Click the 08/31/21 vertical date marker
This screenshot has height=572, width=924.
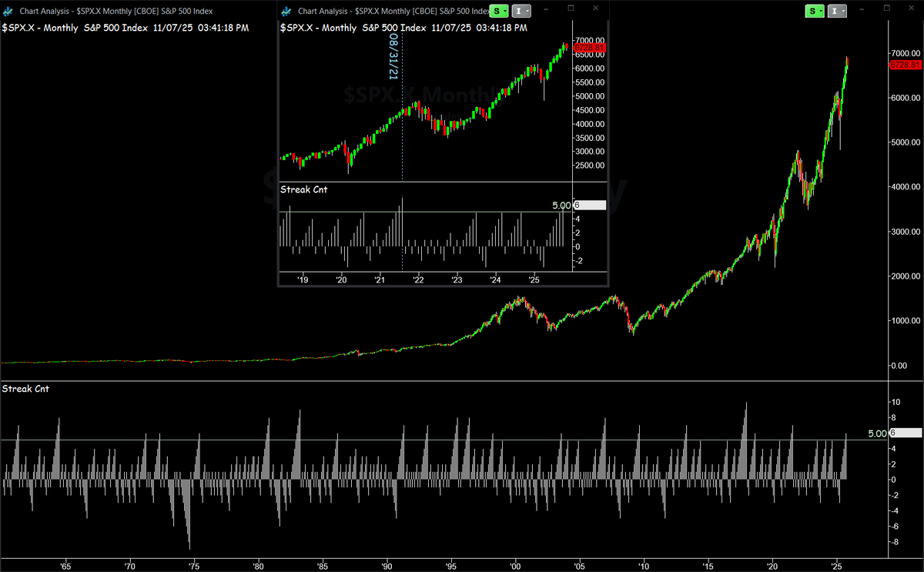point(393,56)
